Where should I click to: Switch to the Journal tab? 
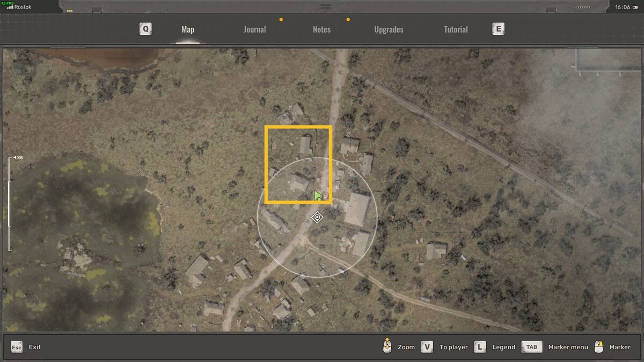(254, 29)
